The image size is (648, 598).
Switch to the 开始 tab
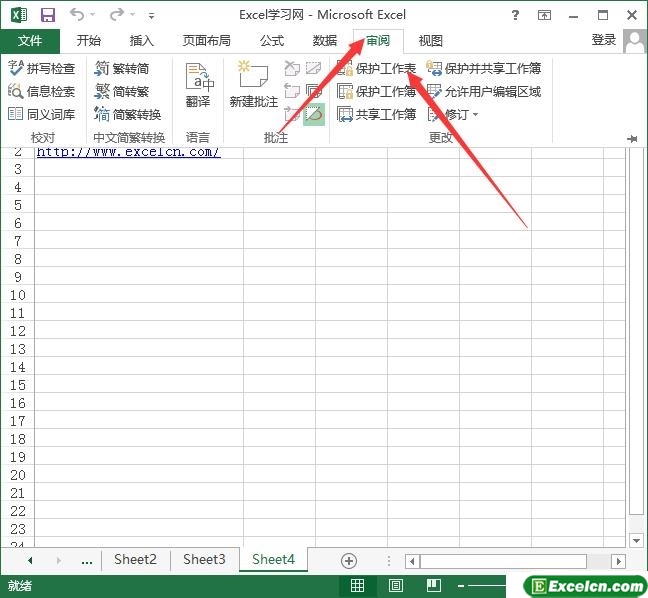tap(88, 41)
